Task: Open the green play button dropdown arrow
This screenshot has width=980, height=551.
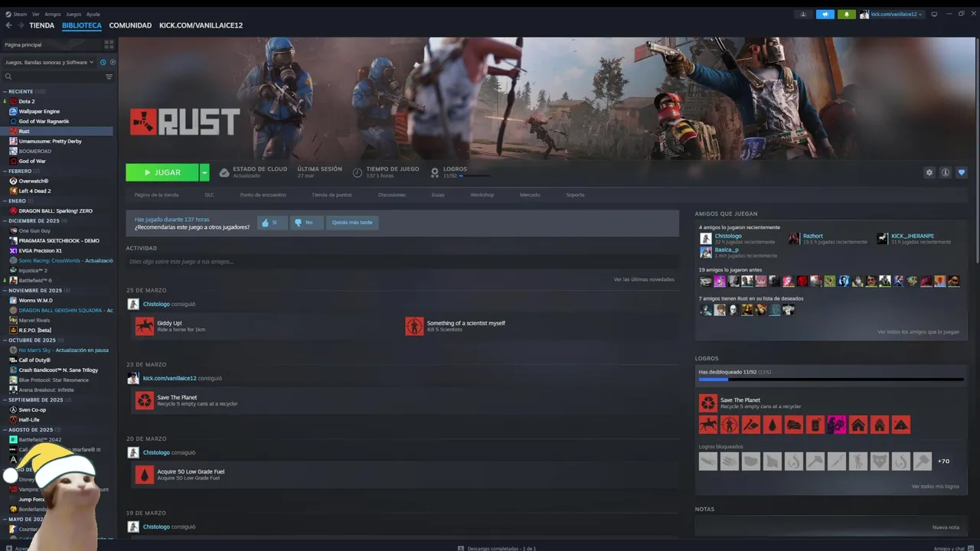Action: [204, 173]
